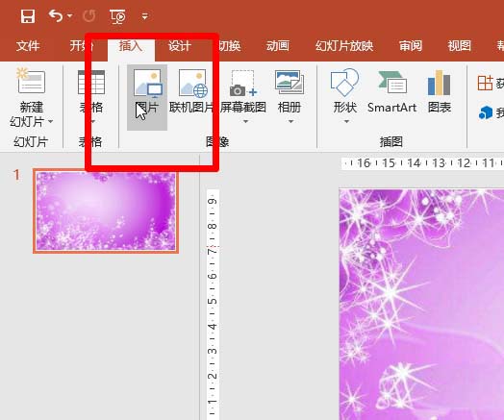Image resolution: width=504 pixels, height=420 pixels.
Task: Open the 表格 insert table button
Action: coord(91,97)
